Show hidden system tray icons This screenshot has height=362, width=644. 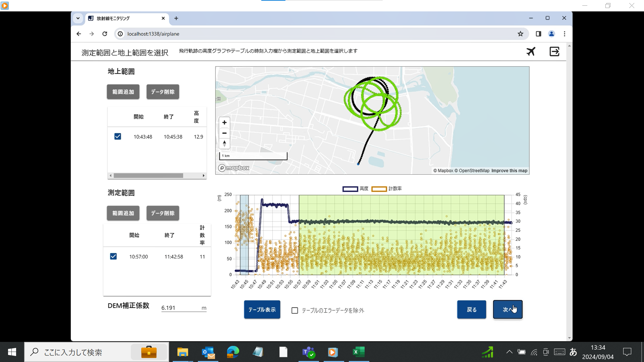(x=509, y=352)
